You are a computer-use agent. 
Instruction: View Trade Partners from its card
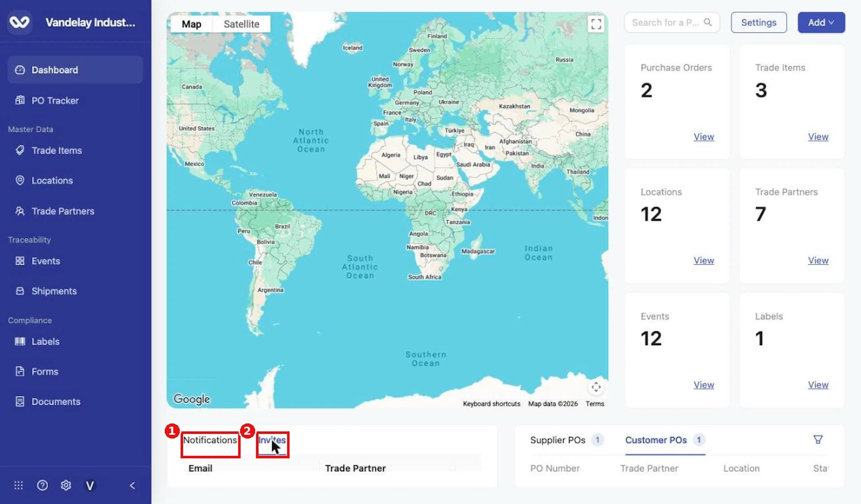(x=818, y=261)
